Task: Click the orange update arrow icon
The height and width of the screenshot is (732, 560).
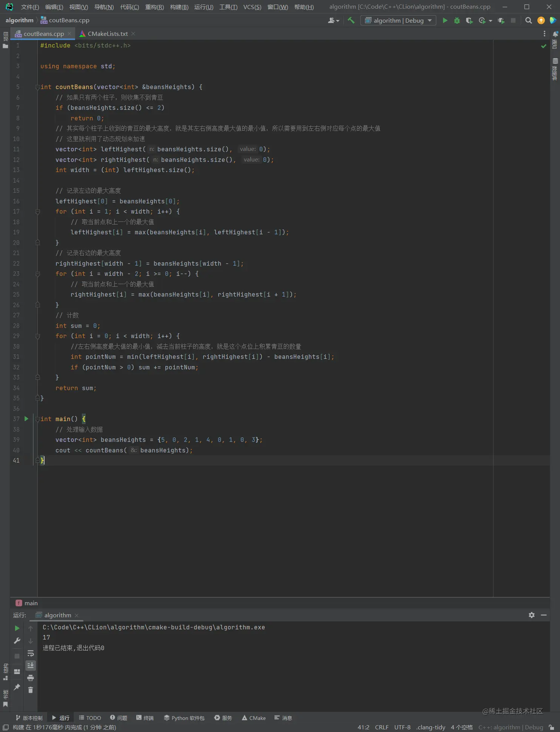Action: tap(541, 20)
